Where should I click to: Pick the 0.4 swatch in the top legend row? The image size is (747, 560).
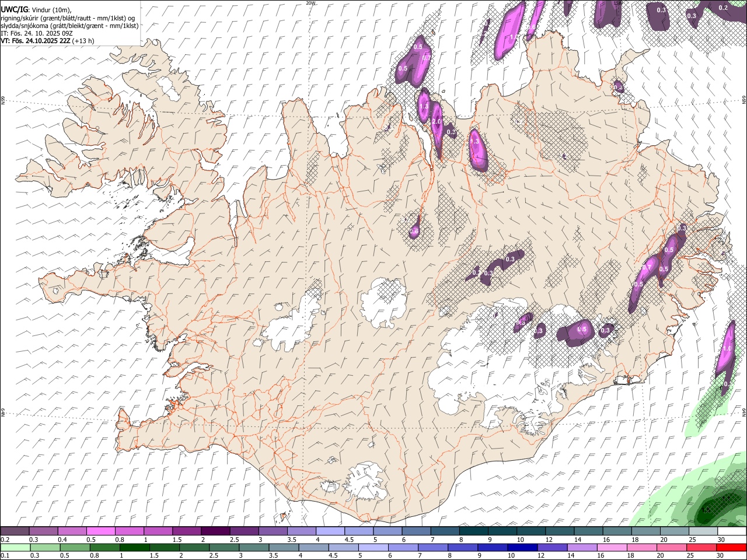coord(72,531)
